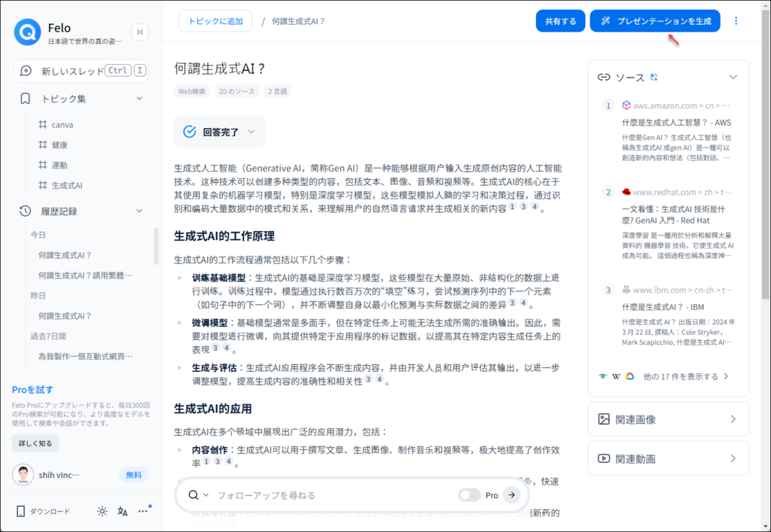Viewport: 771px width, 532px height.
Task: Toggle the light/dark theme sun icon
Action: 102,512
